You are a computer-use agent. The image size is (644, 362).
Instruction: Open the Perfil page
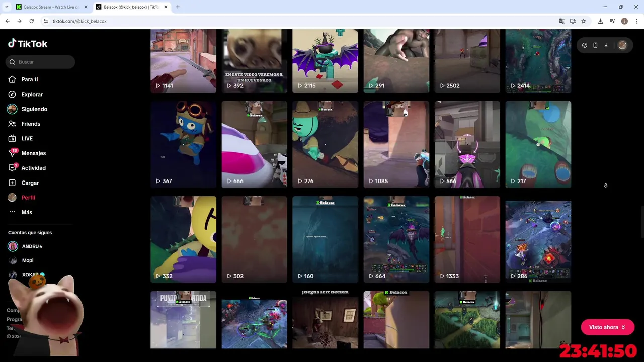(22, 198)
